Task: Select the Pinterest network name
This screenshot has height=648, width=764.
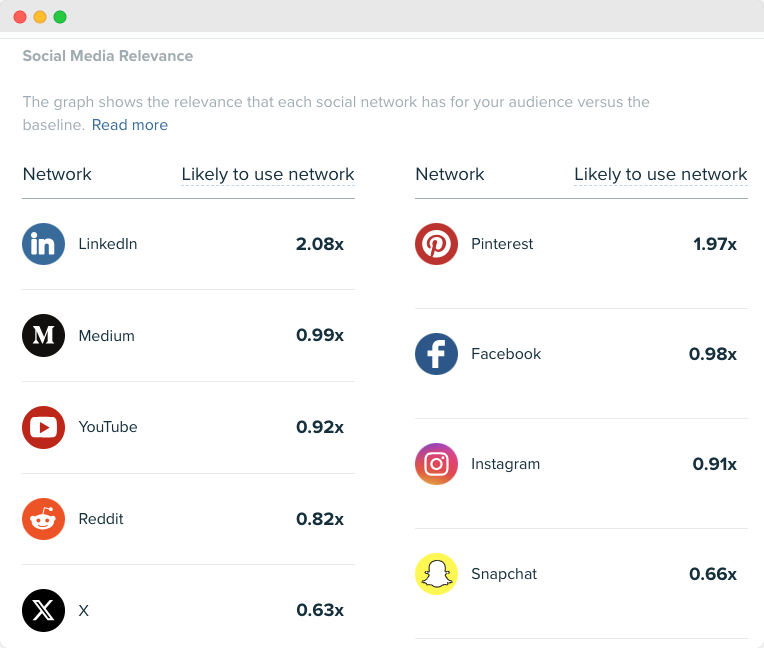Action: point(502,244)
